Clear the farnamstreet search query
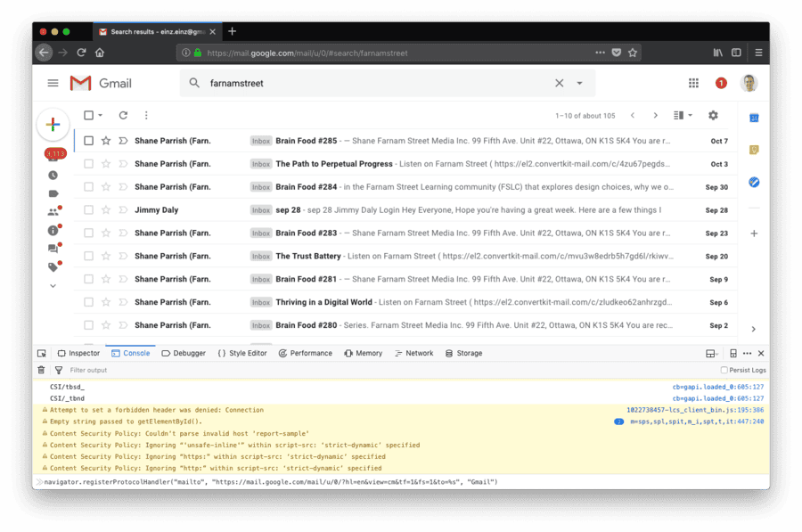 click(559, 83)
